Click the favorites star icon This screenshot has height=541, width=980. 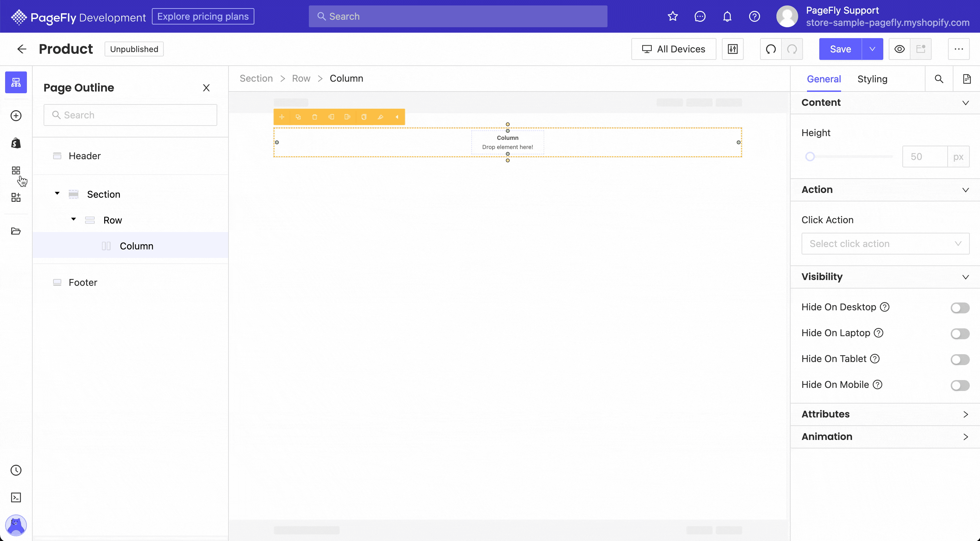[673, 16]
